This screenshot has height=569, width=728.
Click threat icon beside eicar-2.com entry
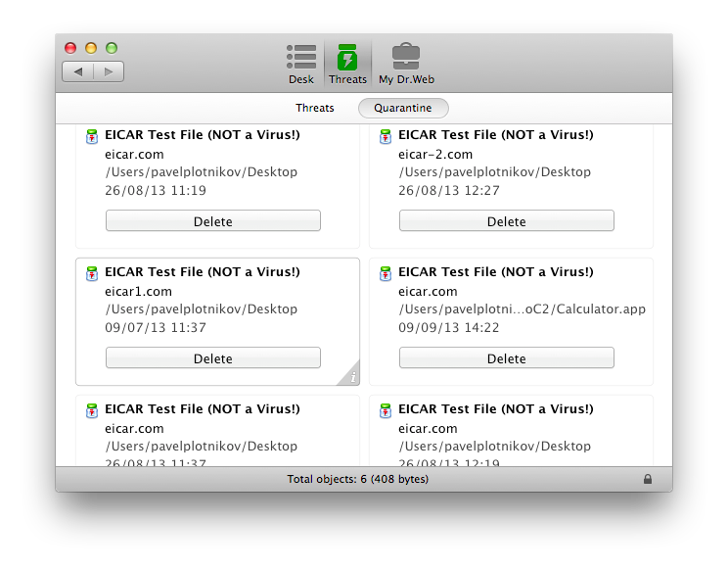[x=386, y=136]
